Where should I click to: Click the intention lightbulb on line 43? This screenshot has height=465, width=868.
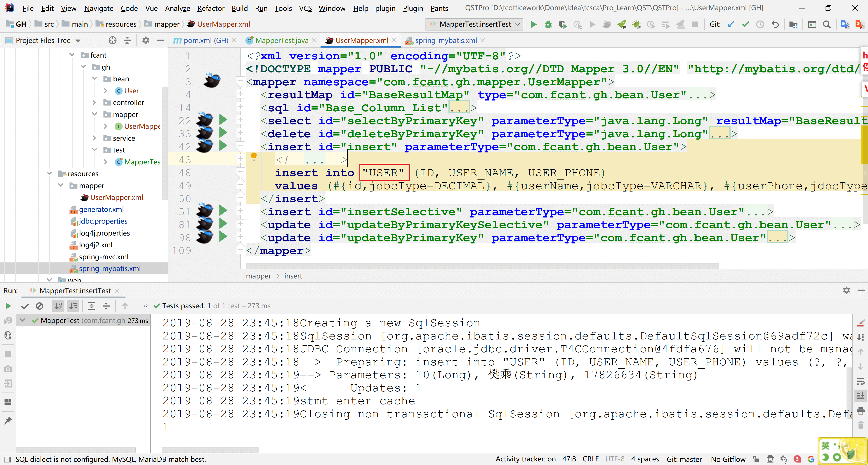point(254,156)
